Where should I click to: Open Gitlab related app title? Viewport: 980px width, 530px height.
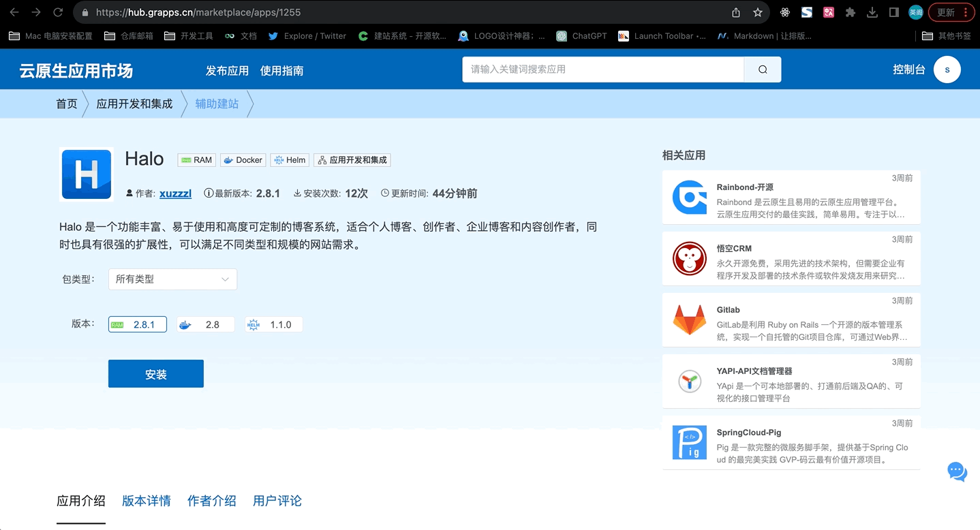(729, 310)
